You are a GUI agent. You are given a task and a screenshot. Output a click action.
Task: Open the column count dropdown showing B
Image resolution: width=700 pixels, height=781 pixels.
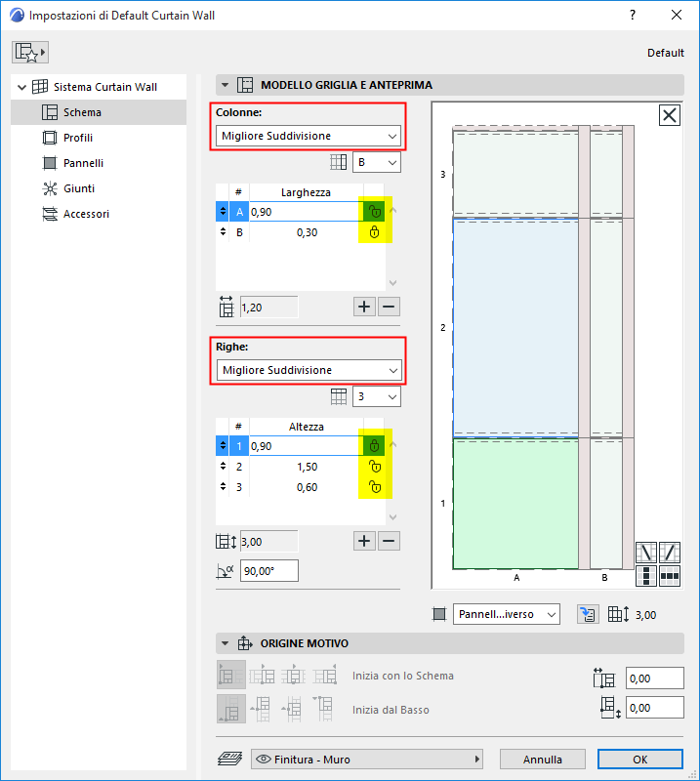tap(377, 162)
